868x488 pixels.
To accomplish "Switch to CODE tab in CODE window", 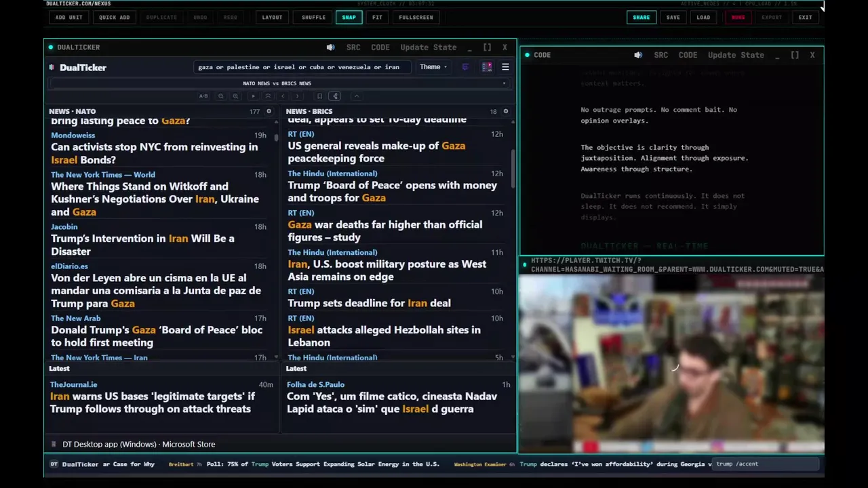I will click(688, 55).
